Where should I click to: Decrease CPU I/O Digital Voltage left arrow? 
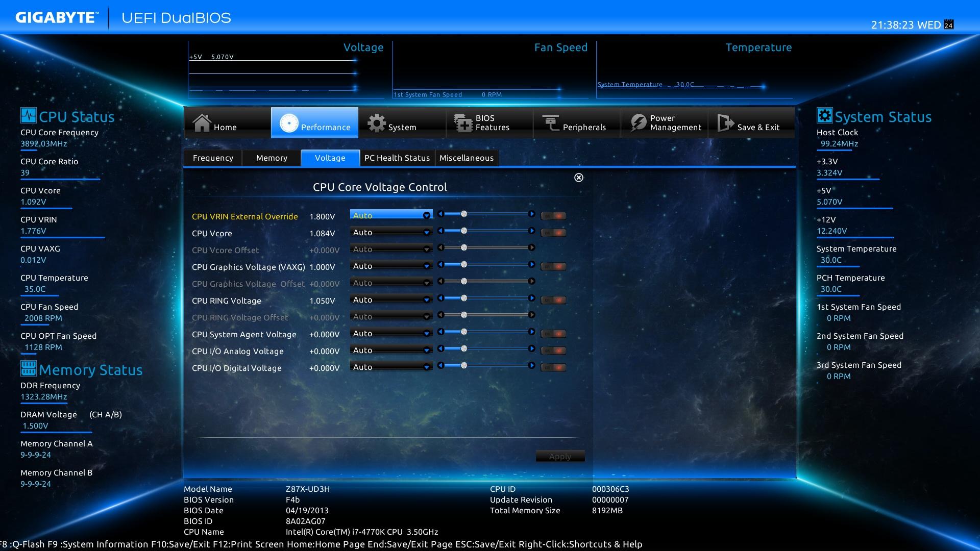pos(440,366)
